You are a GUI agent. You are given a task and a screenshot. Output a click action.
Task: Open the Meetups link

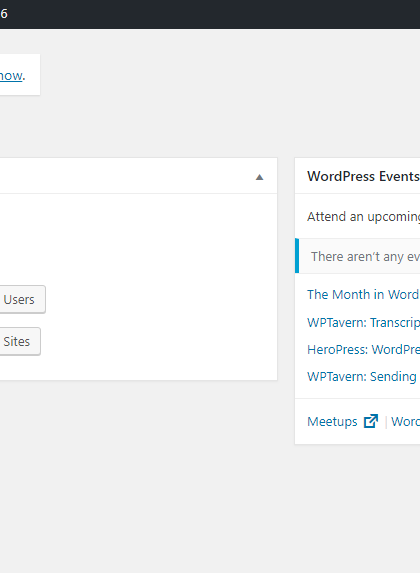332,422
